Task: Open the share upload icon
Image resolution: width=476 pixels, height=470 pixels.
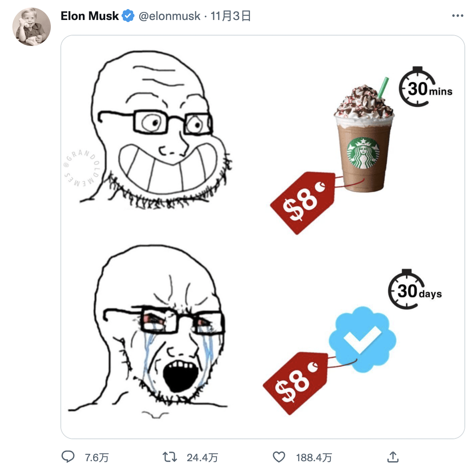Action: pyautogui.click(x=393, y=457)
